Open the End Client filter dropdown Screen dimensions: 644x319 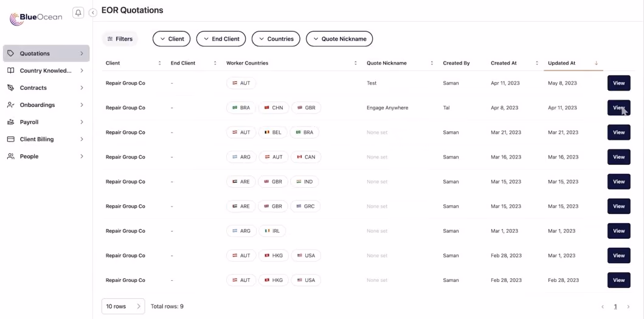coord(221,39)
